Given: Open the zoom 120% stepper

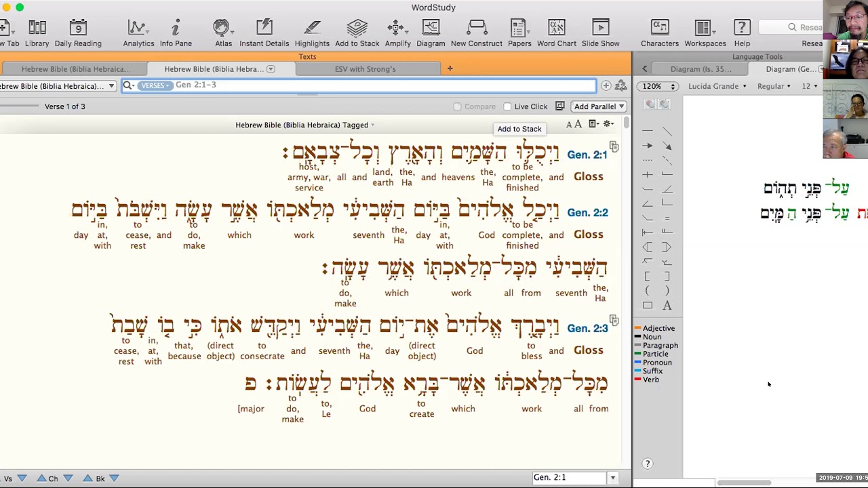Looking at the screenshot, I should 657,86.
